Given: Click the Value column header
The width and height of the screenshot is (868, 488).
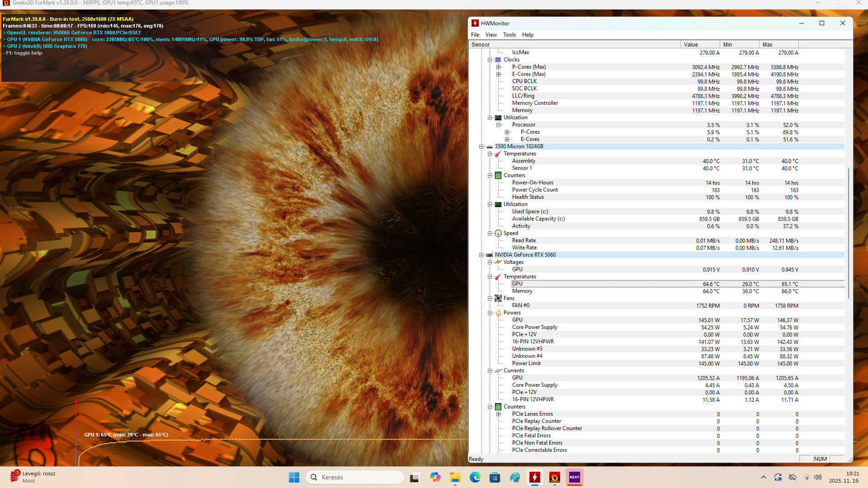Looking at the screenshot, I should point(700,44).
